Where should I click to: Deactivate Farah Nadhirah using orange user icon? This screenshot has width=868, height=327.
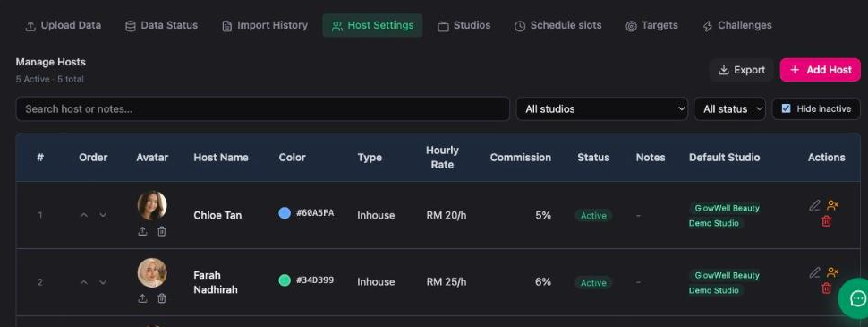tap(832, 272)
